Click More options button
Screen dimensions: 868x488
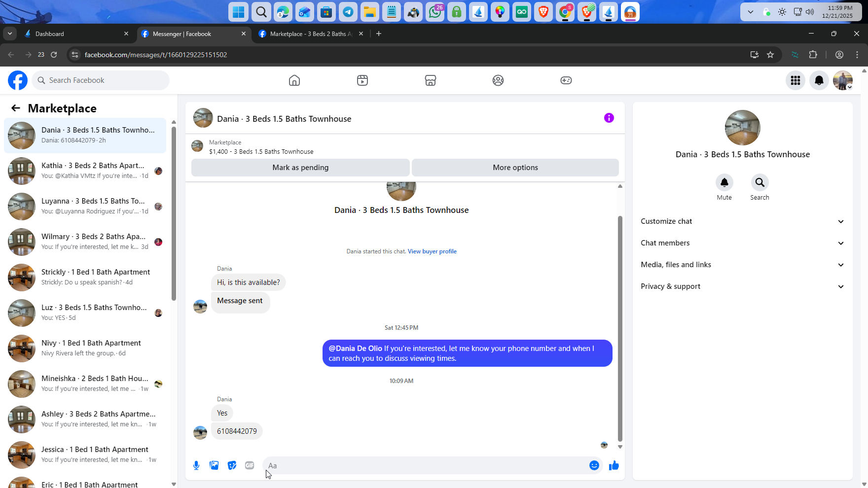tap(515, 168)
